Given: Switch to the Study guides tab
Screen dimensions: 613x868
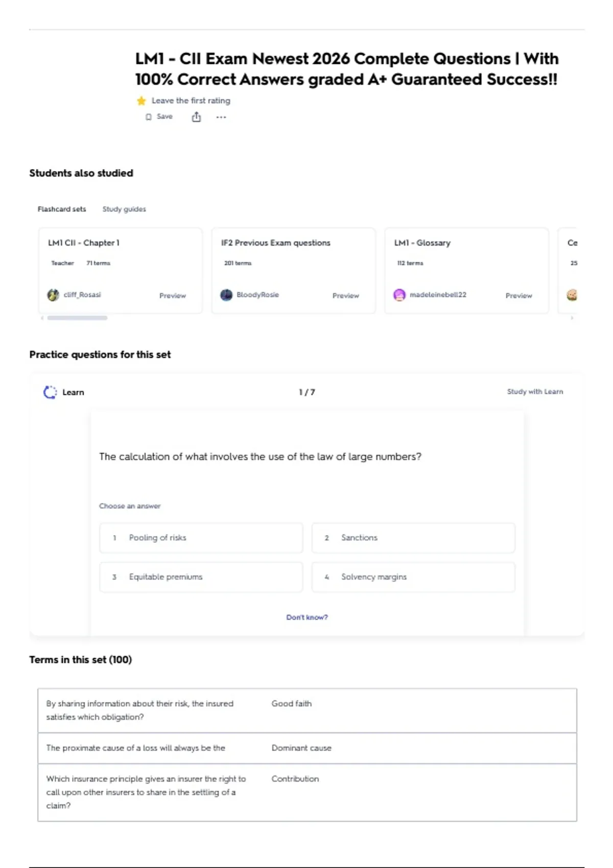Looking at the screenshot, I should pyautogui.click(x=124, y=209).
